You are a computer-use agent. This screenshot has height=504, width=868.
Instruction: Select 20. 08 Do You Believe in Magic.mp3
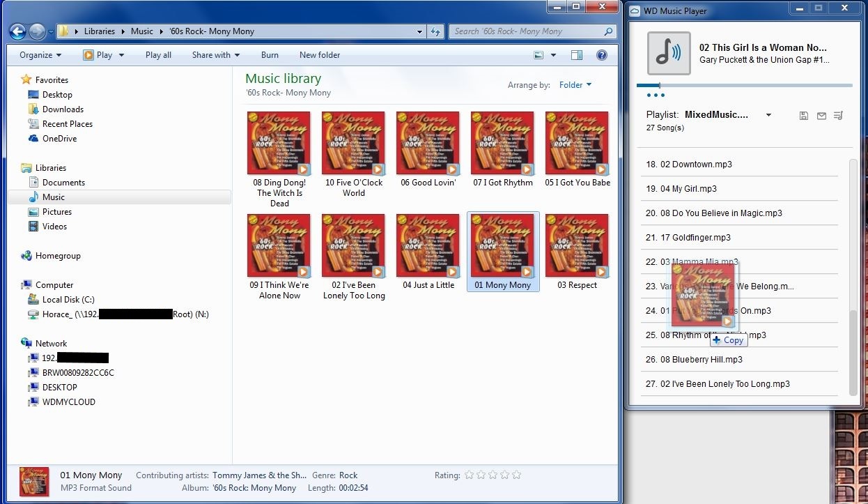tap(740, 213)
